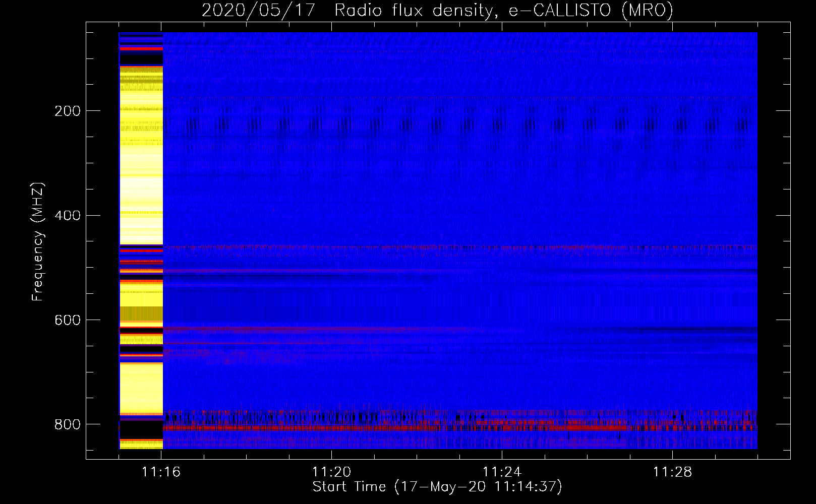Click the plot title text e-CALLISTO (MRO)
The height and width of the screenshot is (504, 816).
(591, 11)
